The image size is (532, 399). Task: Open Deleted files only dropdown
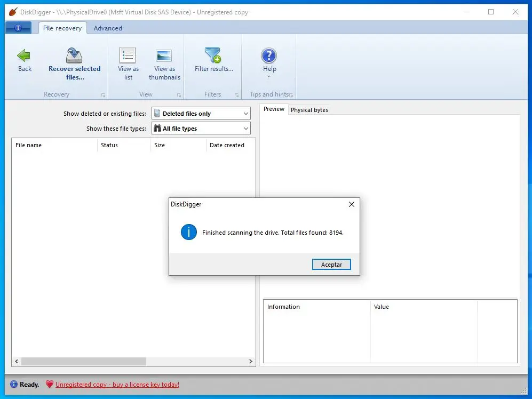click(201, 113)
